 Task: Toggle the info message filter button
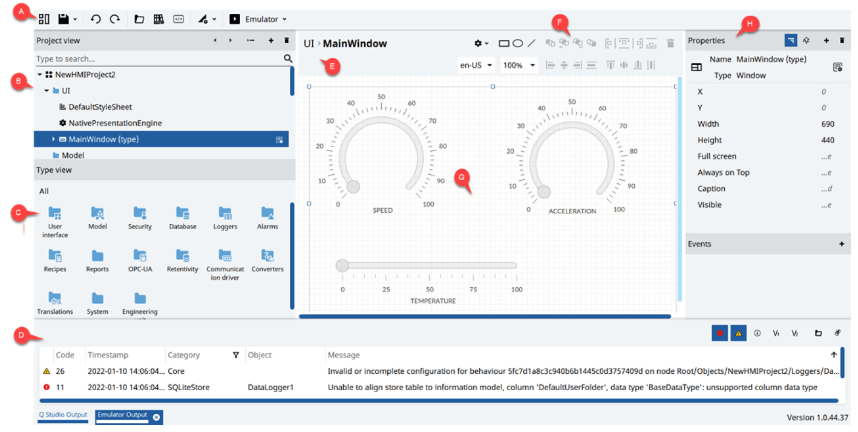757,333
